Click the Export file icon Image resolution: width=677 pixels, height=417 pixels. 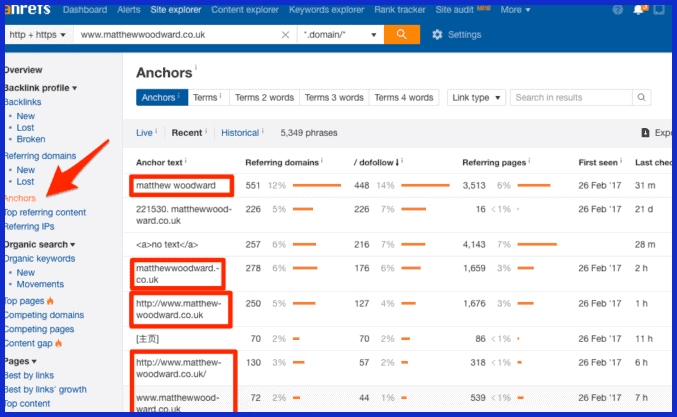[645, 133]
